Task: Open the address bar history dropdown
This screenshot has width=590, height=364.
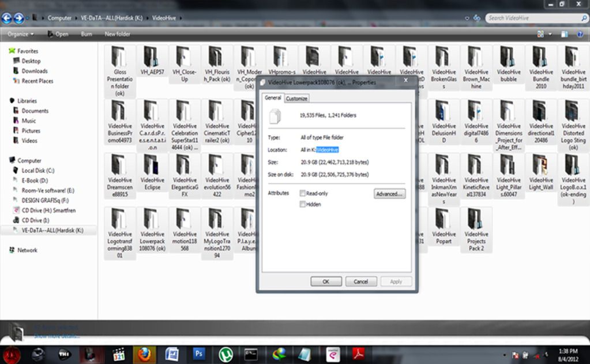Action: click(x=467, y=18)
